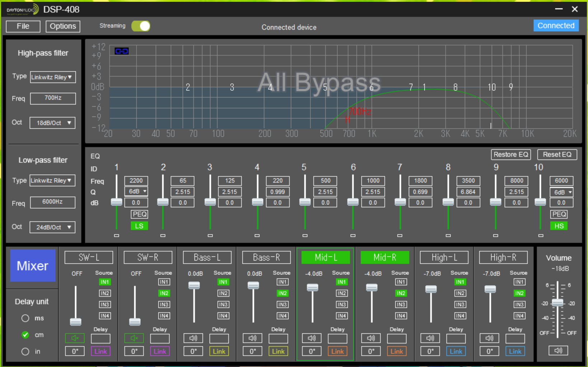Viewport: 588px width, 367px height.
Task: Click the EQ link icon in graph
Action: [121, 51]
